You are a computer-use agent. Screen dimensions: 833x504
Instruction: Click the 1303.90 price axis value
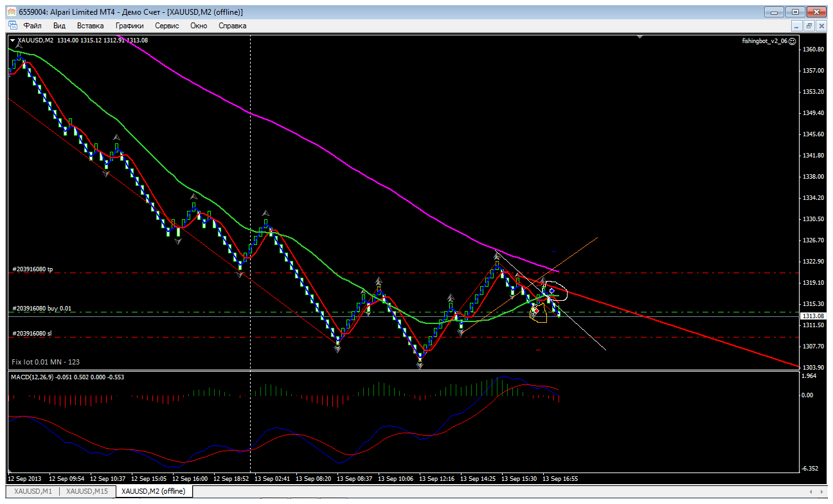click(814, 368)
